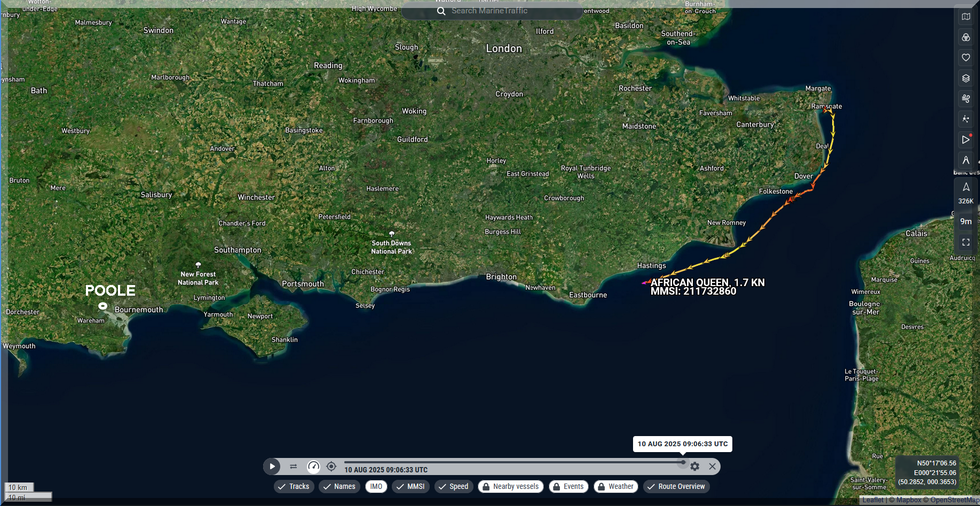The height and width of the screenshot is (506, 980).
Task: Open the map layers stack icon
Action: point(966,78)
